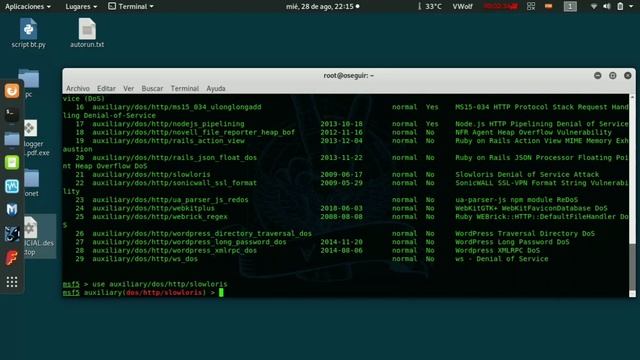This screenshot has width=640, height=360.
Task: Click the terminal vertical scrollbar handle
Action: (x=632, y=267)
